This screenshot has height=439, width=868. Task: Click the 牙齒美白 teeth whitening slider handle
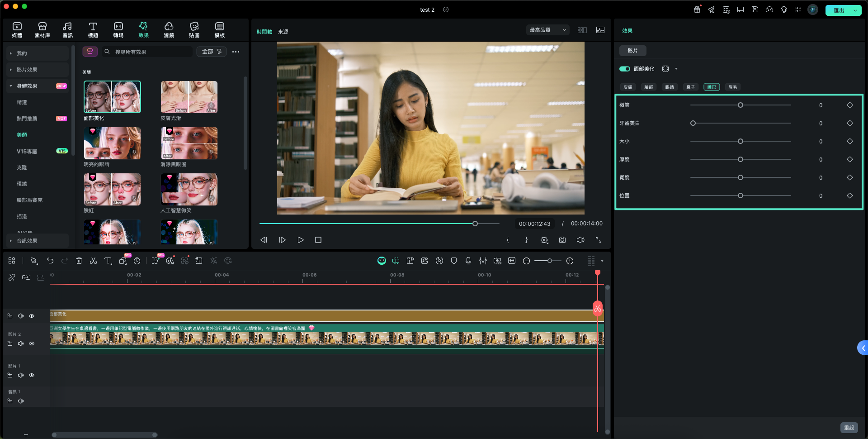point(693,123)
